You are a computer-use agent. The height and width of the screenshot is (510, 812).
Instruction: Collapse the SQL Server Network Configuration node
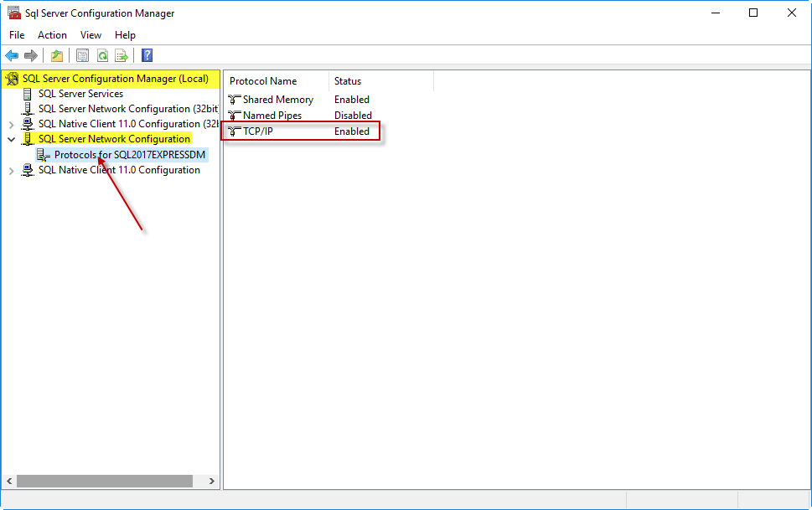(x=11, y=139)
